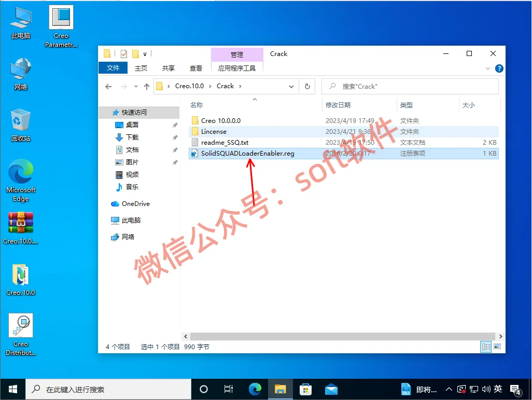Click Crack segment in the address bar
The image size is (532, 400).
tap(225, 86)
